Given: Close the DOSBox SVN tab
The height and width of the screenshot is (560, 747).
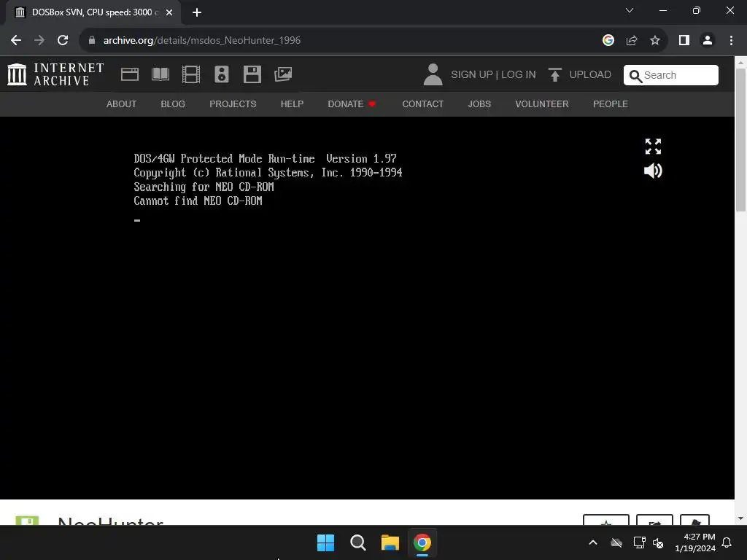Looking at the screenshot, I should (x=169, y=12).
